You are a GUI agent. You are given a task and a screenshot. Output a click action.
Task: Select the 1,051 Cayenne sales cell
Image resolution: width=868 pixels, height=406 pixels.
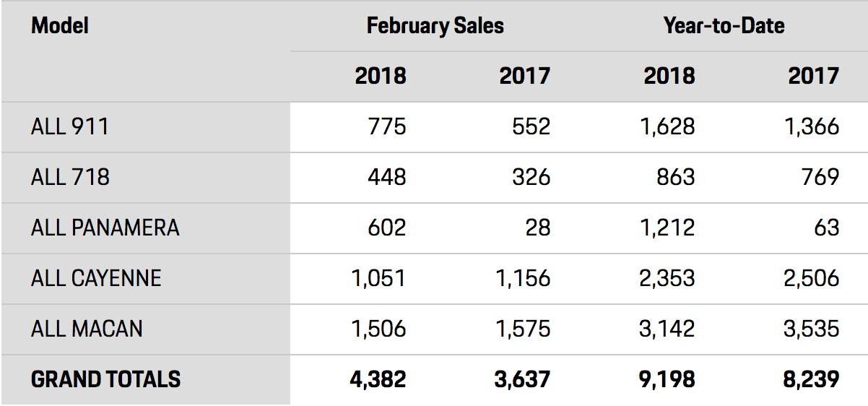tap(378, 279)
